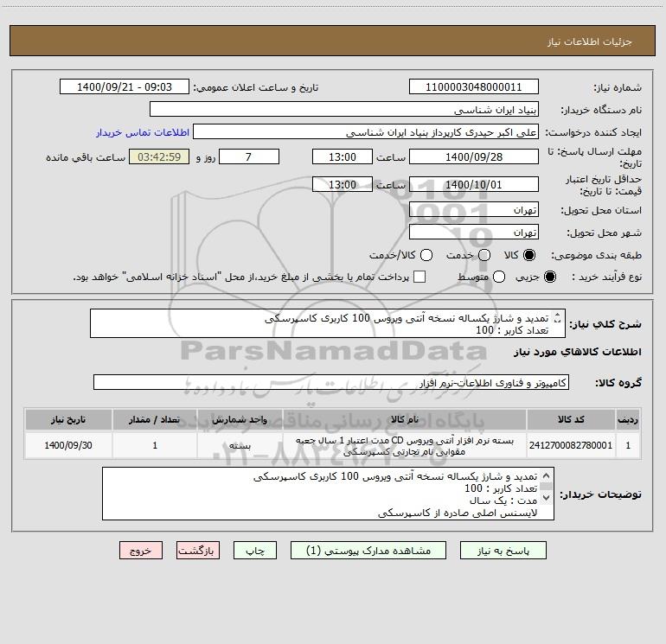Click the requester field علی اکبر حیدری
666x644 pixels.
point(366,132)
